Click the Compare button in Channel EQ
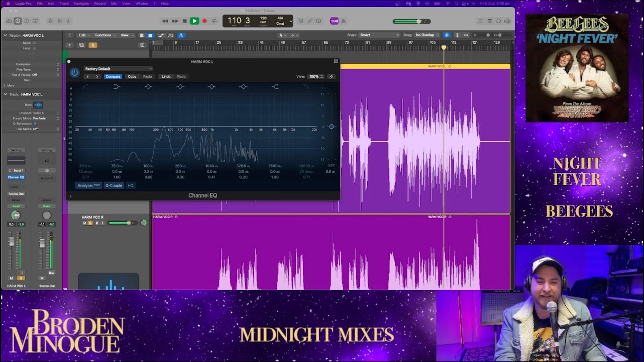 point(113,77)
